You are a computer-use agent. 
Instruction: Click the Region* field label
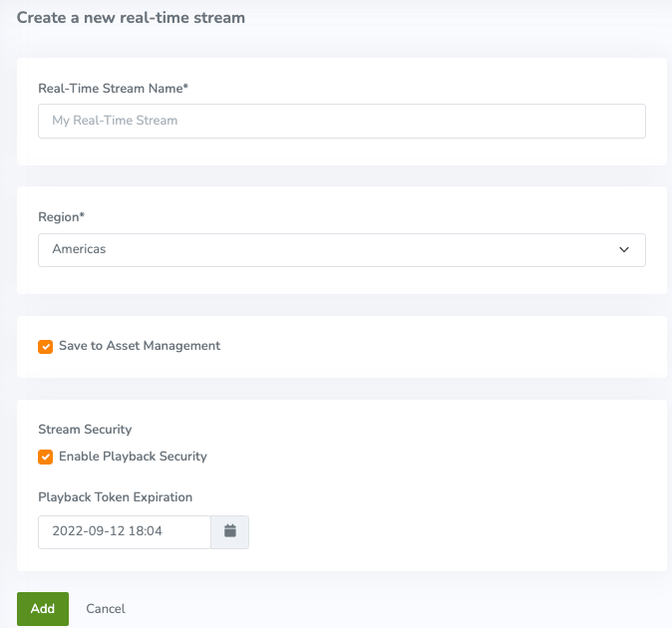pos(61,216)
